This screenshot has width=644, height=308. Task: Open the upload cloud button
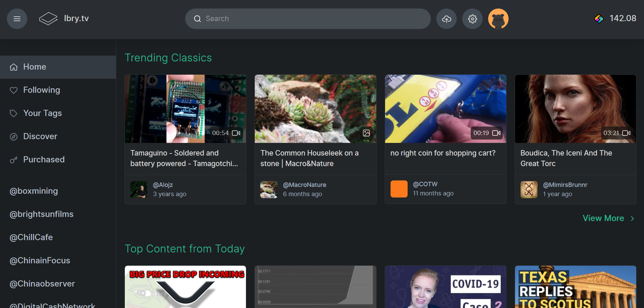coord(447,19)
